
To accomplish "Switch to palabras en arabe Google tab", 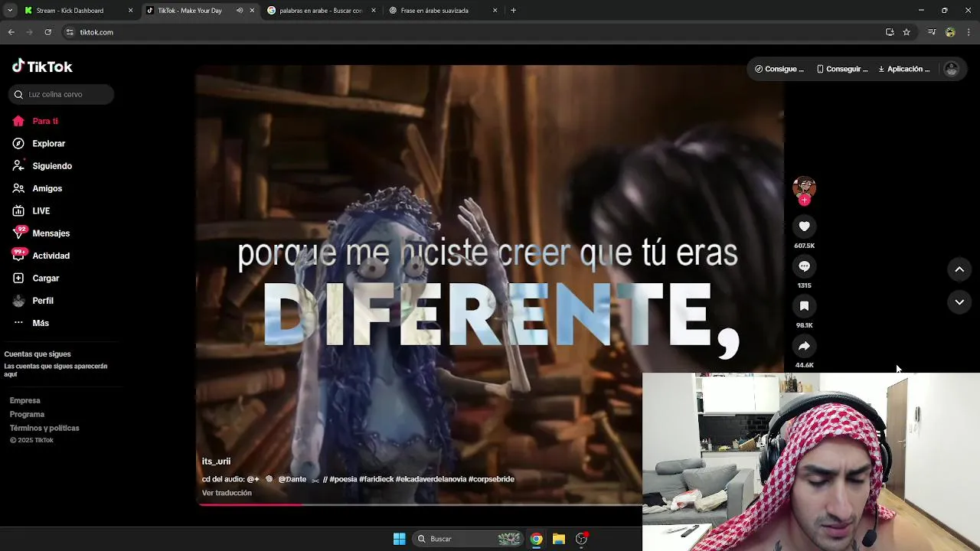I will pyautogui.click(x=321, y=11).
